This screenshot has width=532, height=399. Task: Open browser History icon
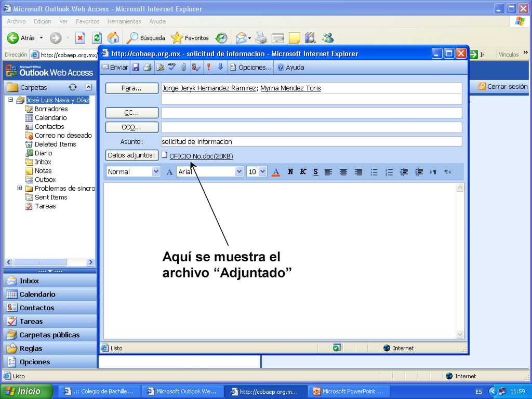[221, 37]
